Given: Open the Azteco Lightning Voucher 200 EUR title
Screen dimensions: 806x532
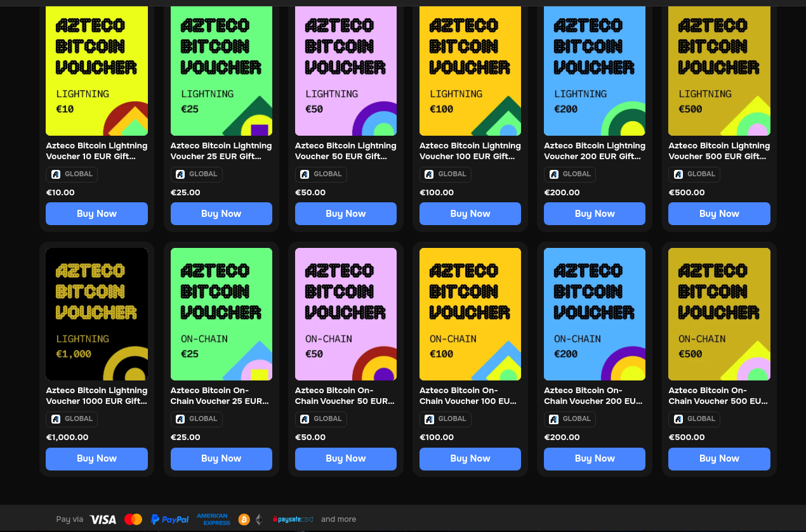Looking at the screenshot, I should [594, 150].
